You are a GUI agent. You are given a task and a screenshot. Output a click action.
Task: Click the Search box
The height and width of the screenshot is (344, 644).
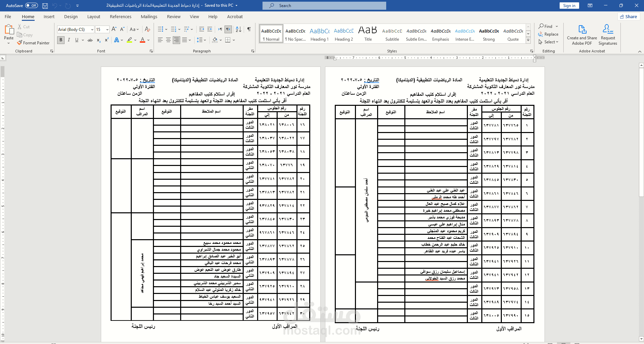[324, 5]
